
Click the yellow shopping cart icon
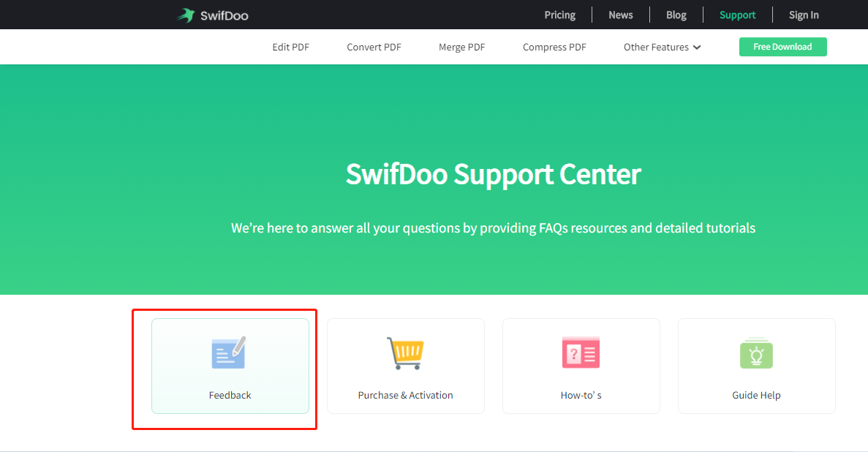coord(405,353)
